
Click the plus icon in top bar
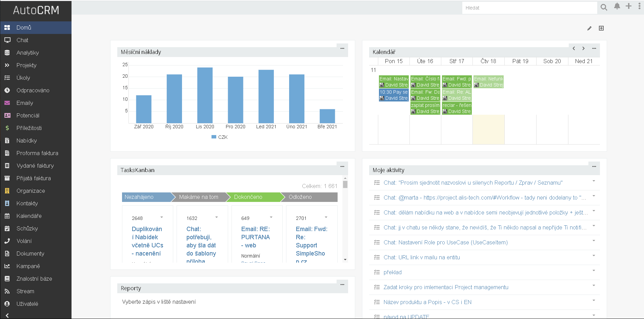628,6
